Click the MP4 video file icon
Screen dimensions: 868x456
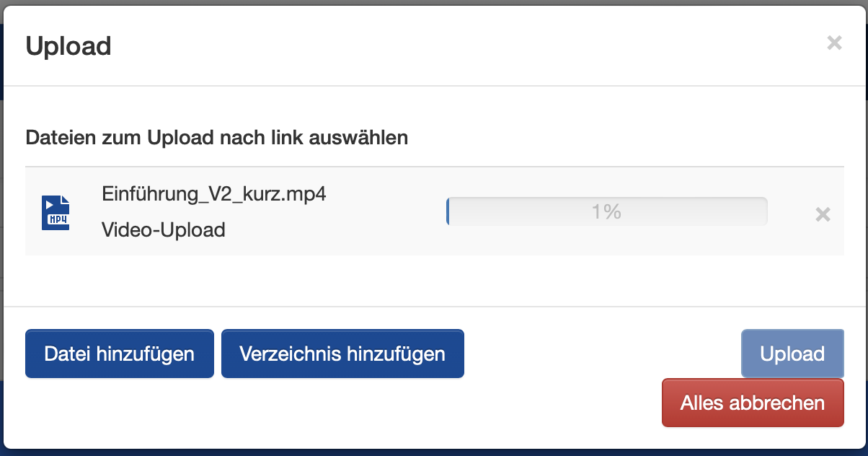(x=56, y=212)
